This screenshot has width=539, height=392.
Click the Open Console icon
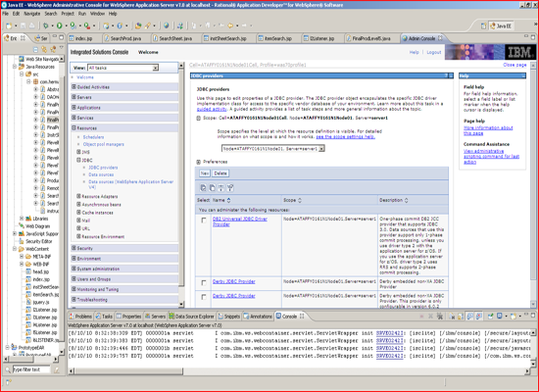click(514, 317)
